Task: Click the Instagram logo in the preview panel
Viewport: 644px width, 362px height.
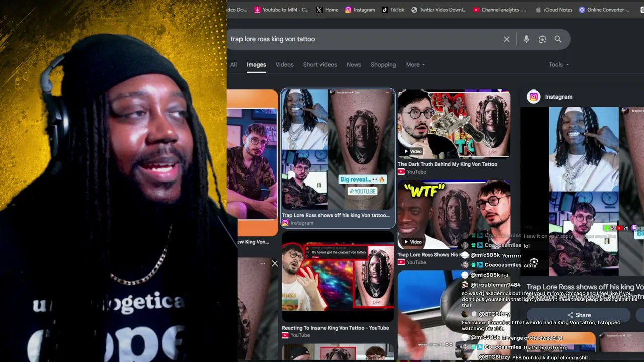Action: coord(534,97)
